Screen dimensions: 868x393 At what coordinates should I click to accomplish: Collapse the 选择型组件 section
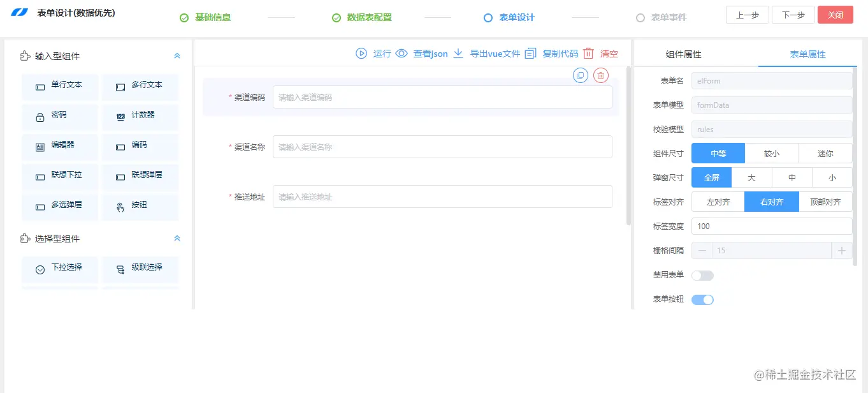(x=177, y=238)
